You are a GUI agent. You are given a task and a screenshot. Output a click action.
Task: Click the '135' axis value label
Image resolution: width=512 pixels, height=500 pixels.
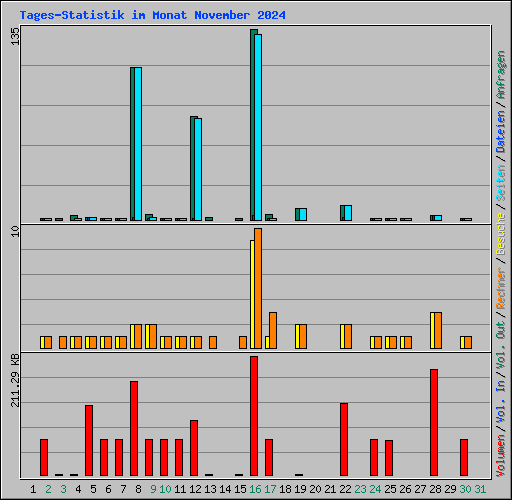click(15, 36)
